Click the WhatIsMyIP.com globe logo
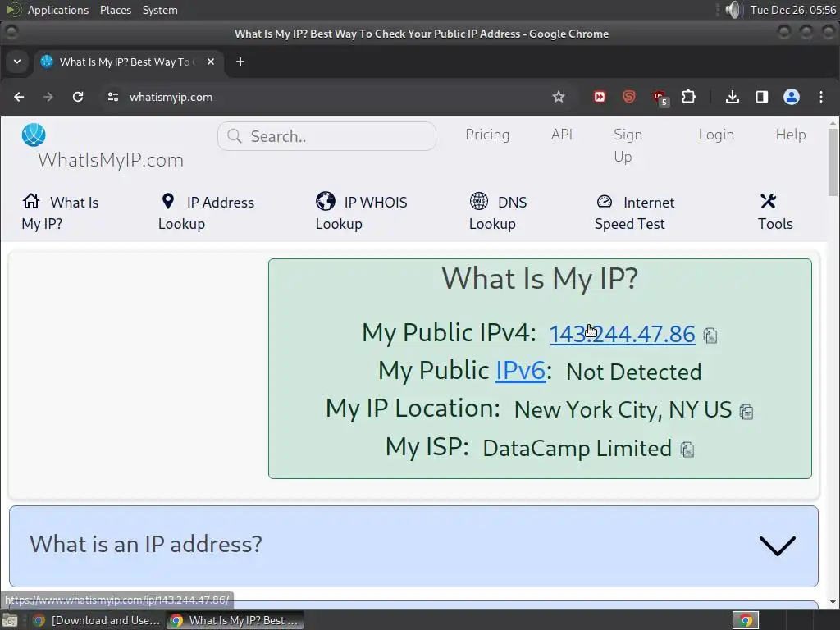The height and width of the screenshot is (630, 840). [33, 135]
